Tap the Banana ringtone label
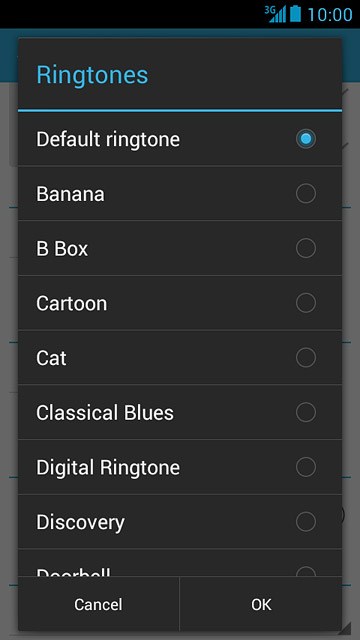The width and height of the screenshot is (360, 640). click(x=70, y=194)
